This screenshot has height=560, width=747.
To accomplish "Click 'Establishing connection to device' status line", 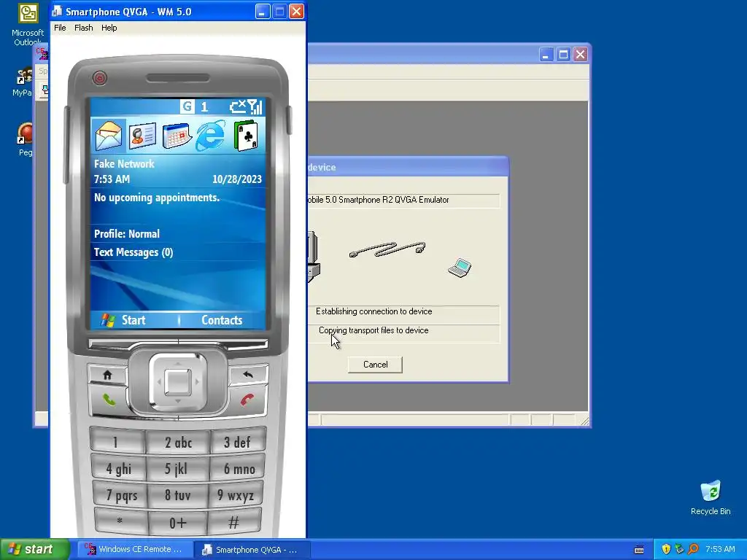I will [374, 311].
